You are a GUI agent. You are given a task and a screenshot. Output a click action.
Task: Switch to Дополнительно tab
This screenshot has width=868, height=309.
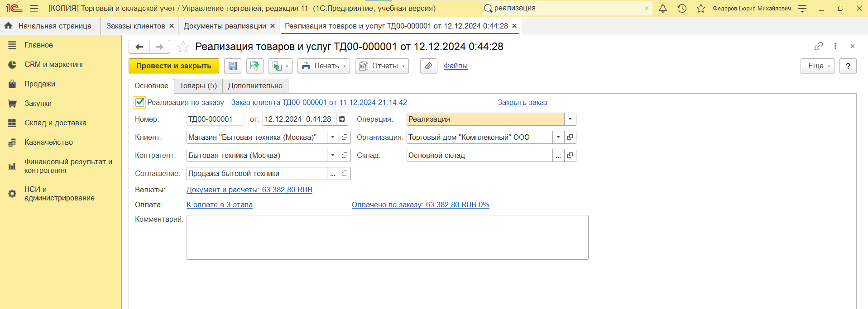pyautogui.click(x=255, y=86)
